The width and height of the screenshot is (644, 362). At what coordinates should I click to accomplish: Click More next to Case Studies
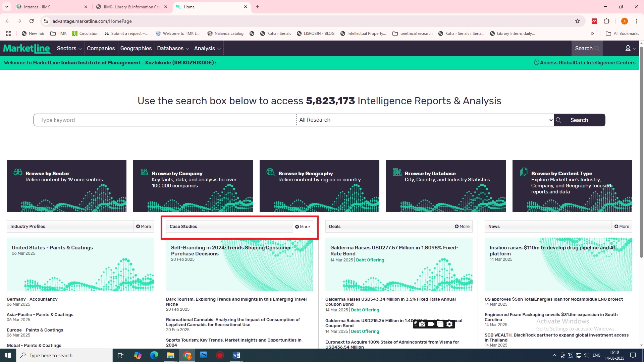303,227
